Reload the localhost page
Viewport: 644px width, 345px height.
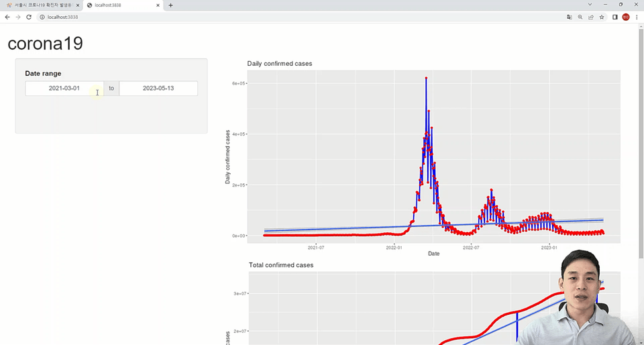(29, 17)
